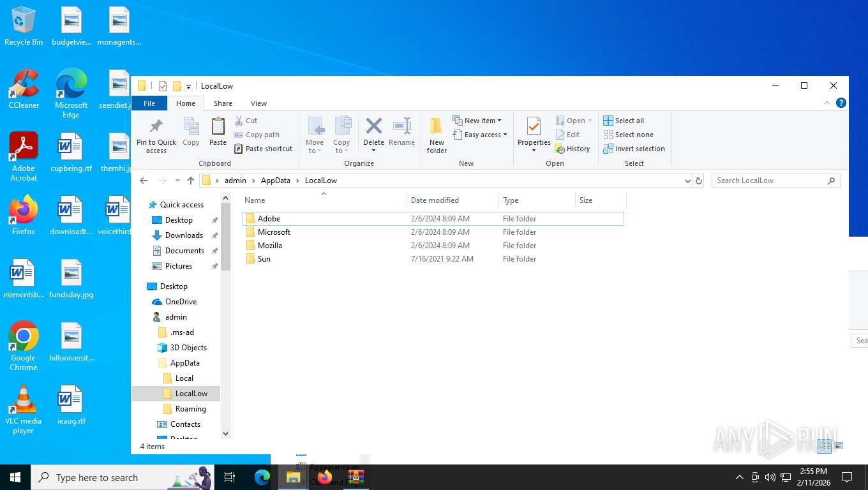Select Google Chrome desktop icon

24,346
